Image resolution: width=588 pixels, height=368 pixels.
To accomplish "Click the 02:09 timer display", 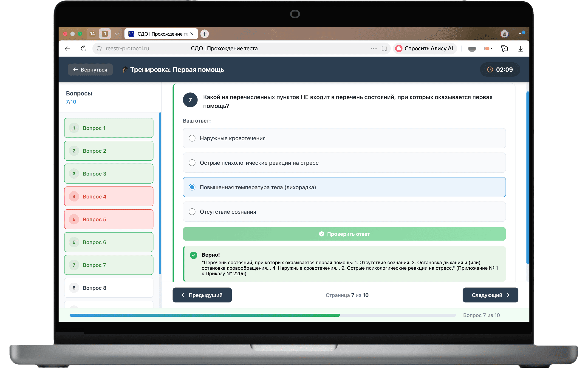I will pos(500,70).
